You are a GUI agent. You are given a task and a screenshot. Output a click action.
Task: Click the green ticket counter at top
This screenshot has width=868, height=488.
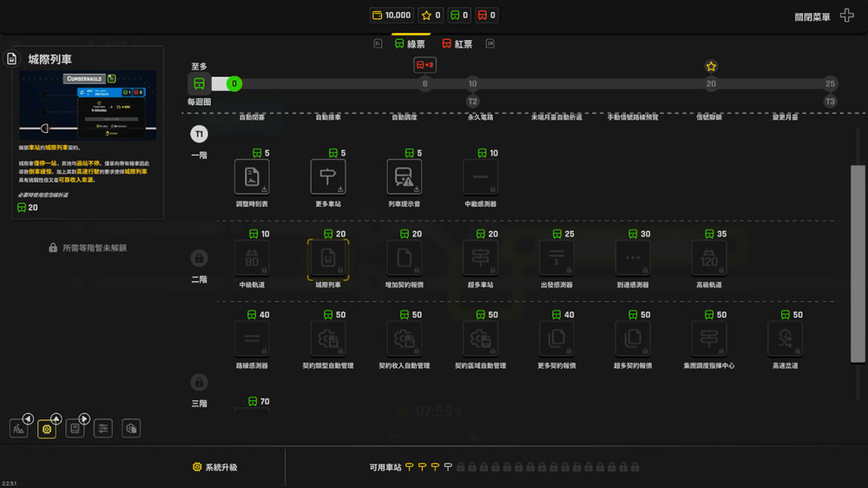[x=459, y=15]
